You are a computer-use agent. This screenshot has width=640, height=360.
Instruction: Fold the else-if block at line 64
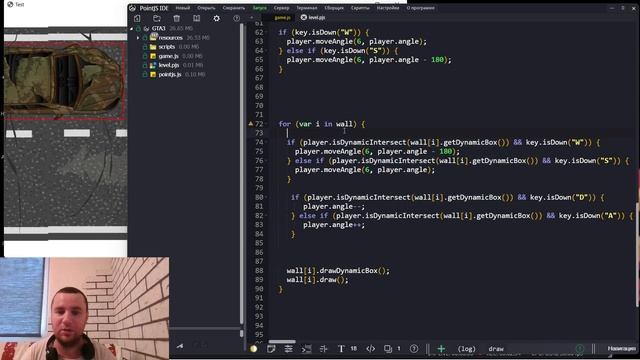267,51
